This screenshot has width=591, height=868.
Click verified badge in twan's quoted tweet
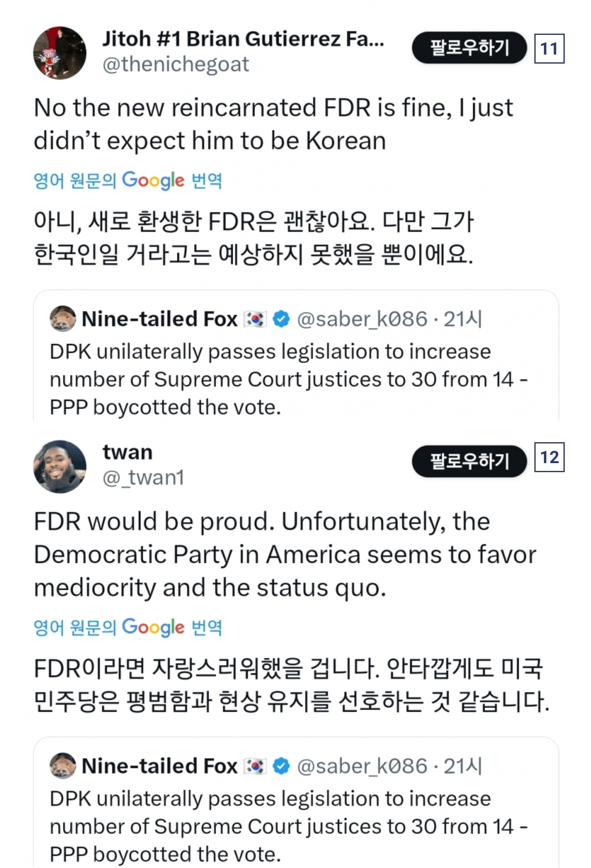click(282, 766)
